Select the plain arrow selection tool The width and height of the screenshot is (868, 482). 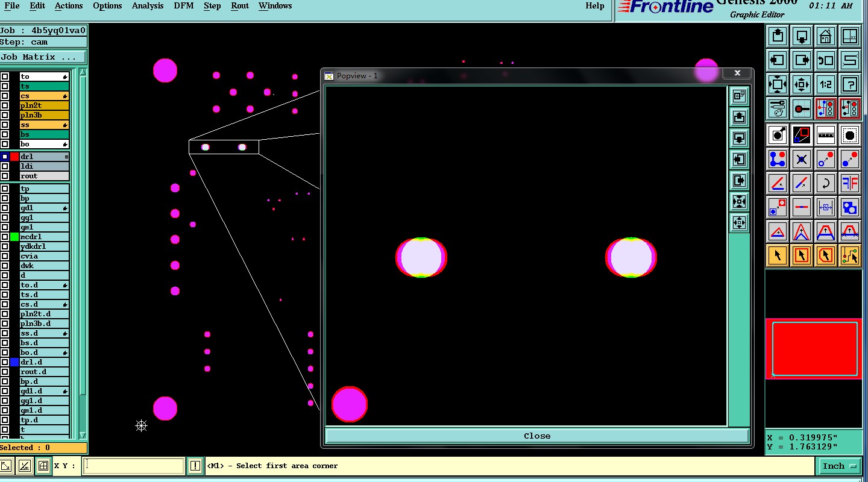[x=778, y=255]
